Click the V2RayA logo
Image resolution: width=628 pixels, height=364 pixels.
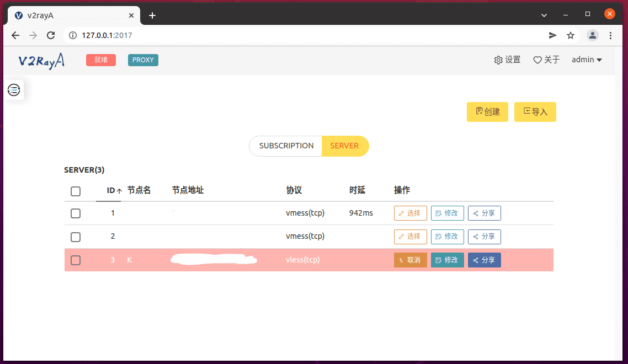[41, 60]
